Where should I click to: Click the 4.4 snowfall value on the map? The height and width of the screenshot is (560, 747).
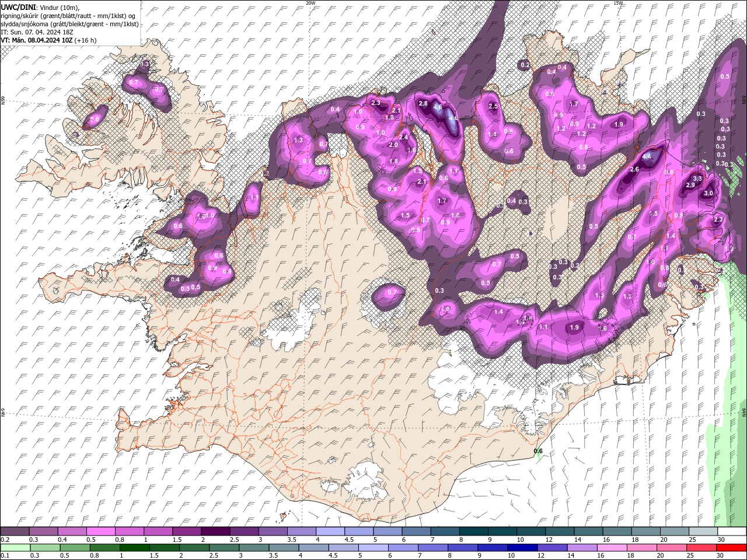pyautogui.click(x=647, y=156)
